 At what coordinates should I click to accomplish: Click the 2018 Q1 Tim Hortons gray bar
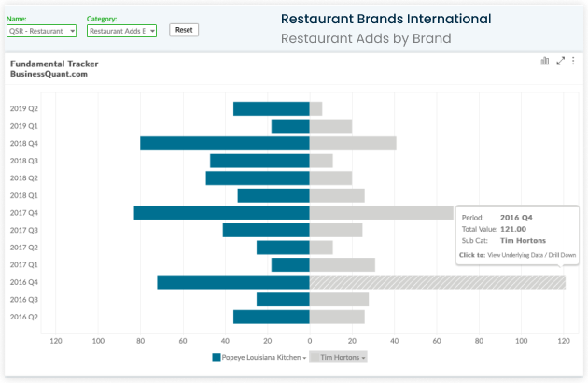point(337,195)
